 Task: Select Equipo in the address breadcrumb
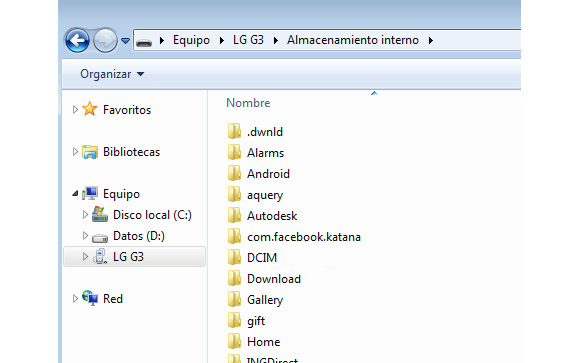(191, 40)
